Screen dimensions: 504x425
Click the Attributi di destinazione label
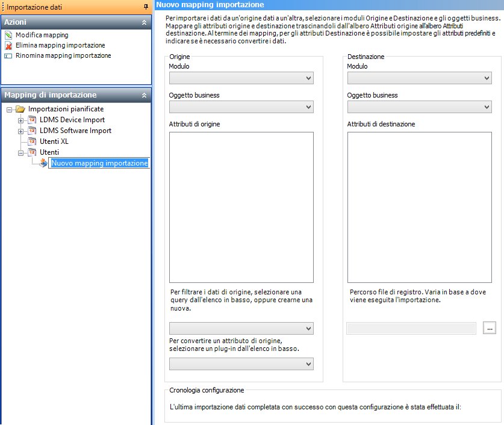[381, 124]
